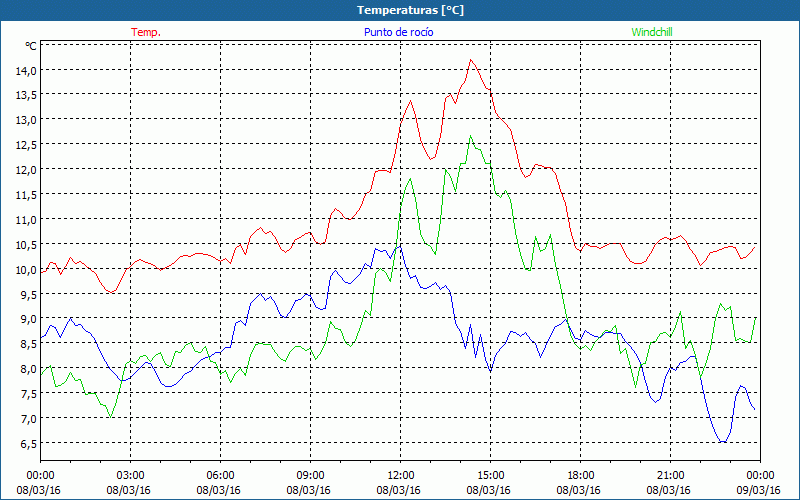Click the 10,0 y-axis value
This screenshot has height=500, width=800.
(26, 269)
